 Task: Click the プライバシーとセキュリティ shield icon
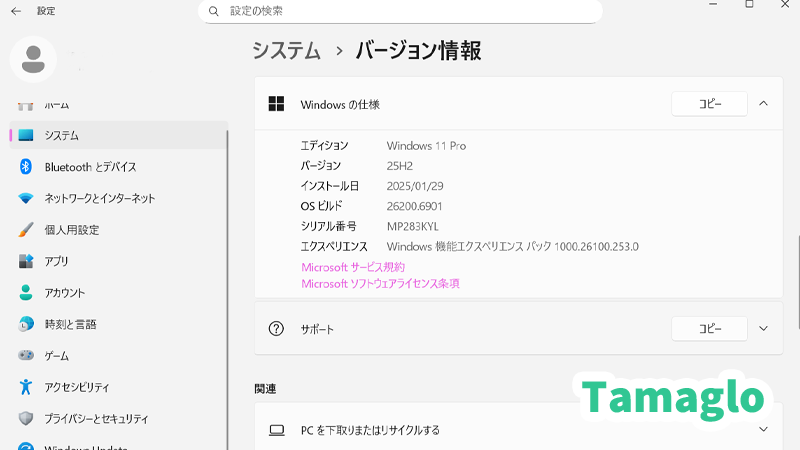[26, 419]
